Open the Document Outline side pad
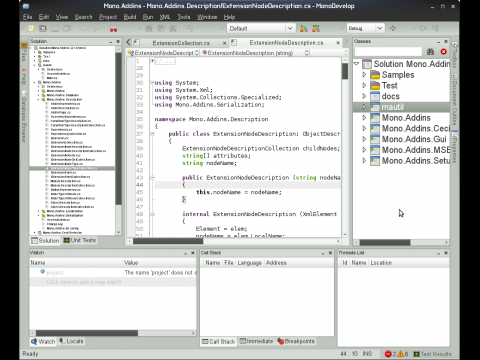This screenshot has width=480, height=360. (x=455, y=100)
